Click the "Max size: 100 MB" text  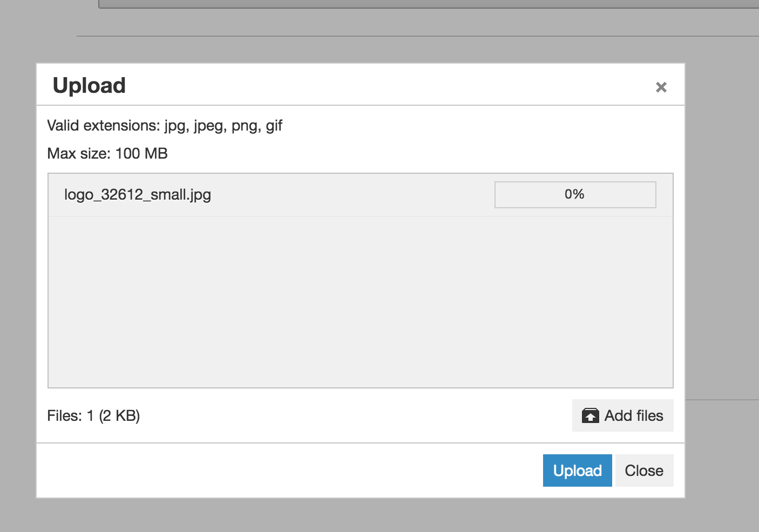tap(107, 154)
